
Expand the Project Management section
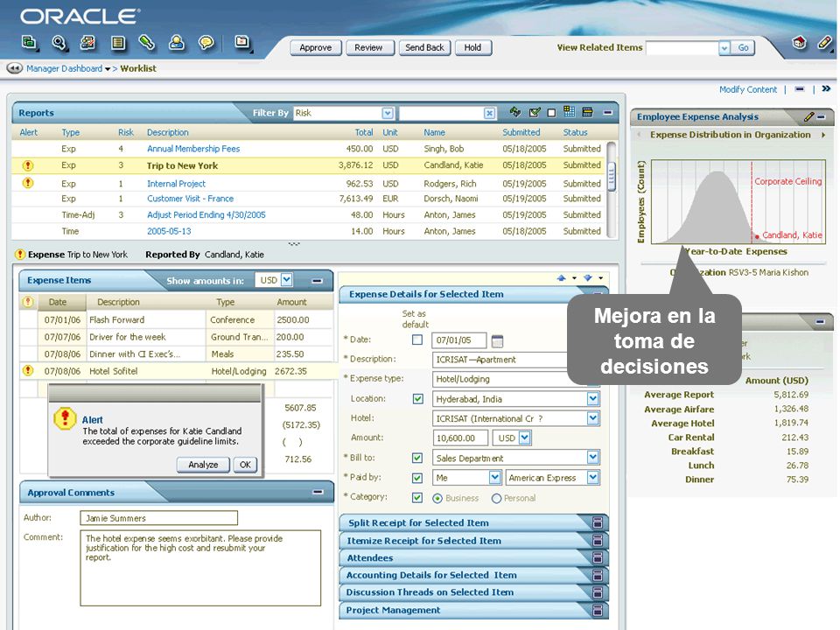click(598, 610)
